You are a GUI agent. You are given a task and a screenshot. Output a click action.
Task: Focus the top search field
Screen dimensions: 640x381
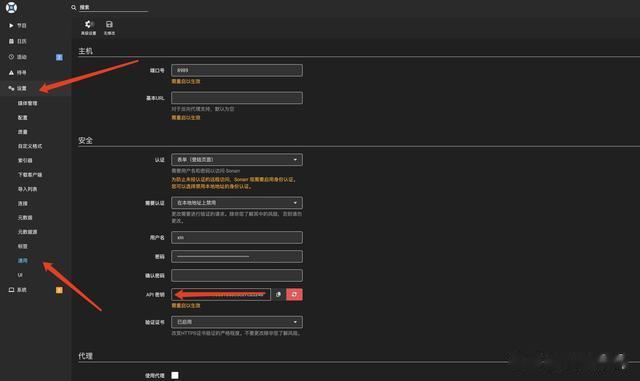coord(113,7)
